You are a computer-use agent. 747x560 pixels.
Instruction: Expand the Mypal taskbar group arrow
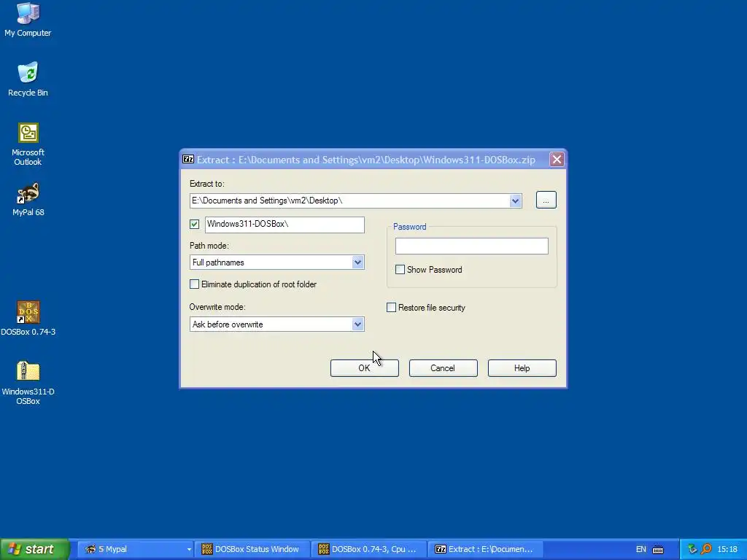(189, 550)
